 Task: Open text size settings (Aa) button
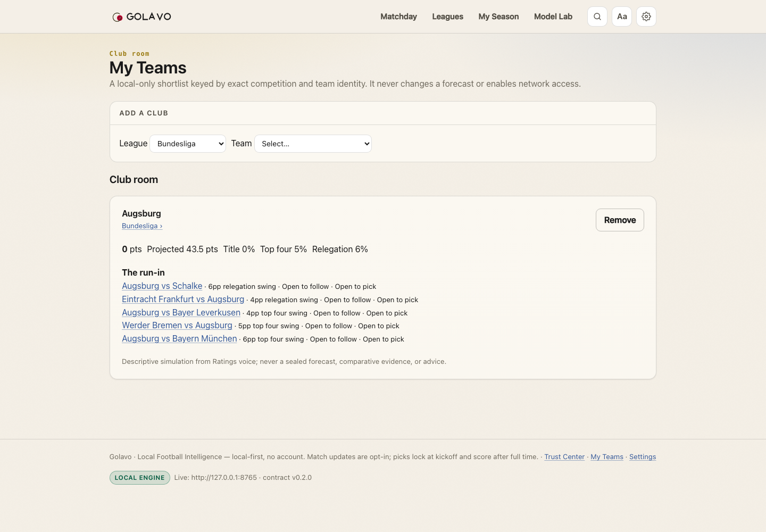click(x=622, y=16)
